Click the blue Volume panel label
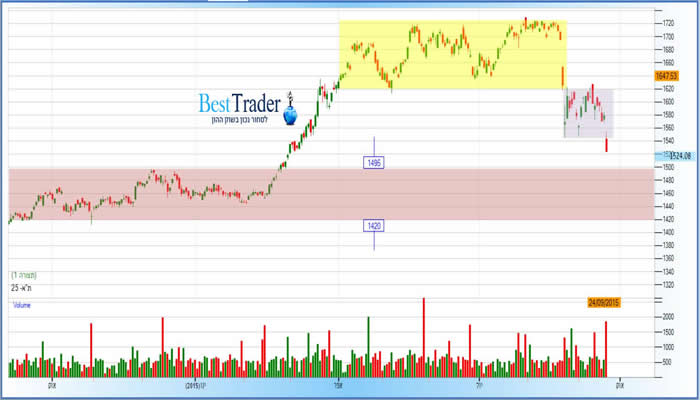700x400 pixels. pyautogui.click(x=21, y=305)
